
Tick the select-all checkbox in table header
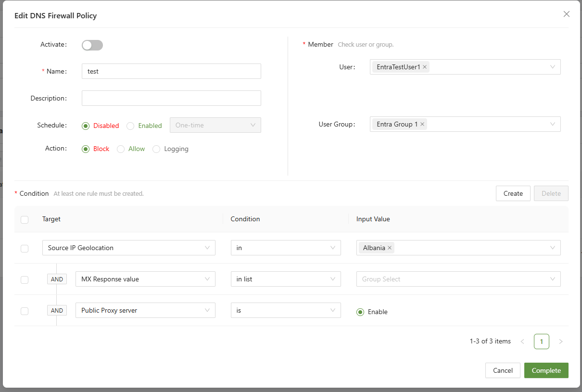(25, 220)
